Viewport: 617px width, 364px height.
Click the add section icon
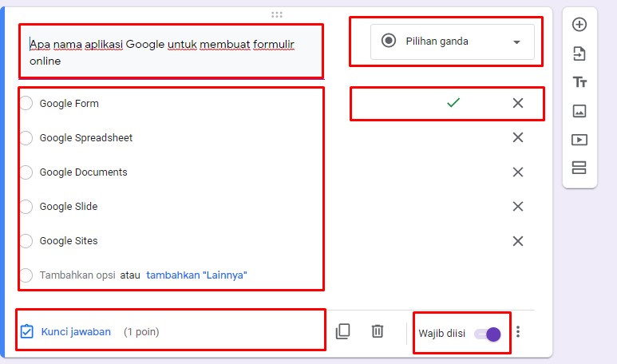(x=579, y=168)
